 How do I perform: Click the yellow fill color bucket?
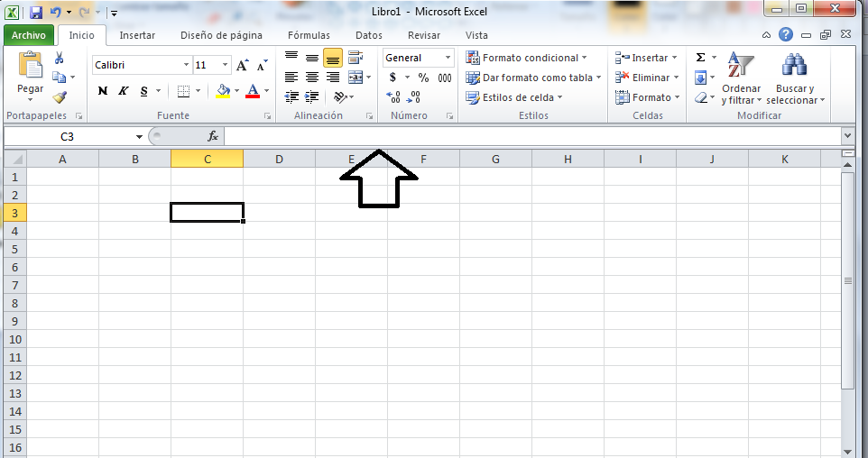(x=223, y=91)
